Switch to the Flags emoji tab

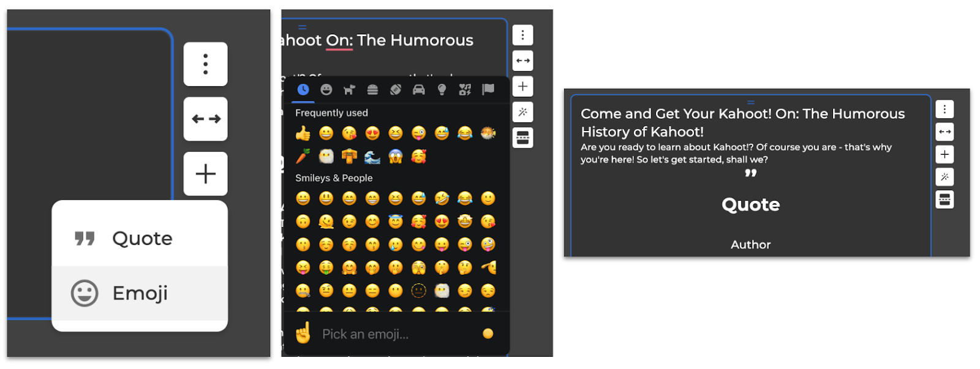click(x=488, y=90)
